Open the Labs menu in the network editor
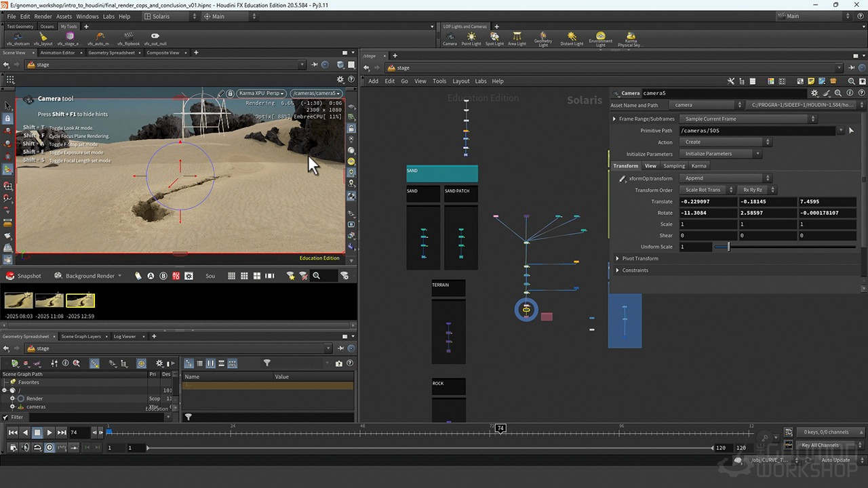This screenshot has height=488, width=868. (x=481, y=81)
